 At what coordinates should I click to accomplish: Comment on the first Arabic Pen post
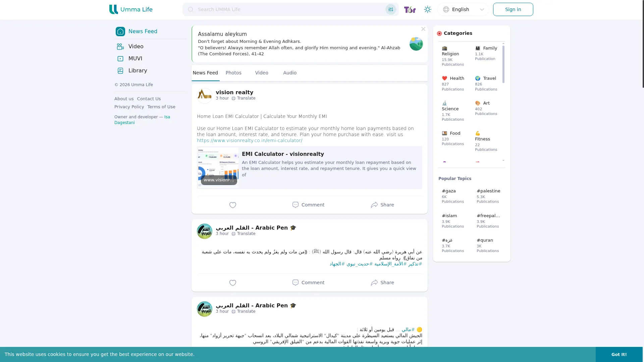coord(308,283)
